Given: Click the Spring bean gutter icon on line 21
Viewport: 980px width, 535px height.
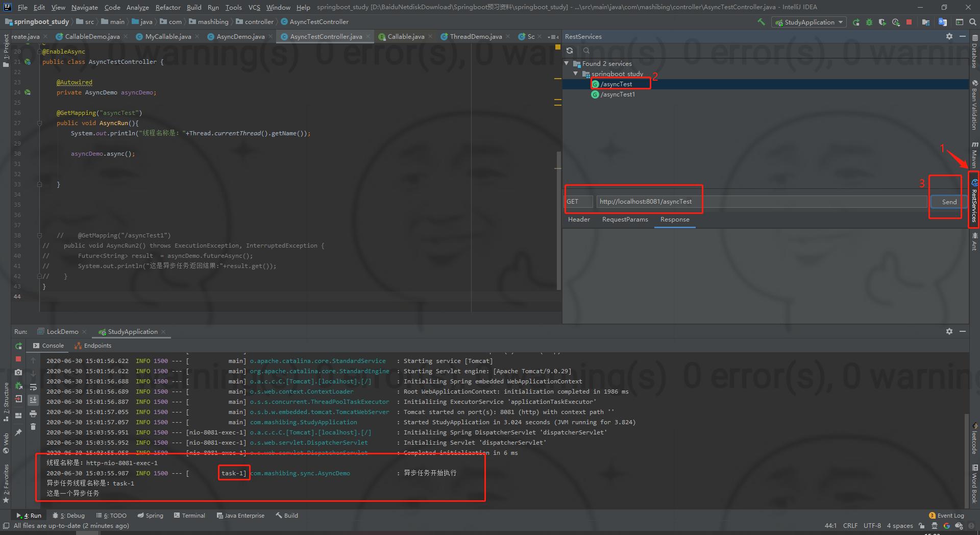Looking at the screenshot, I should 28,62.
